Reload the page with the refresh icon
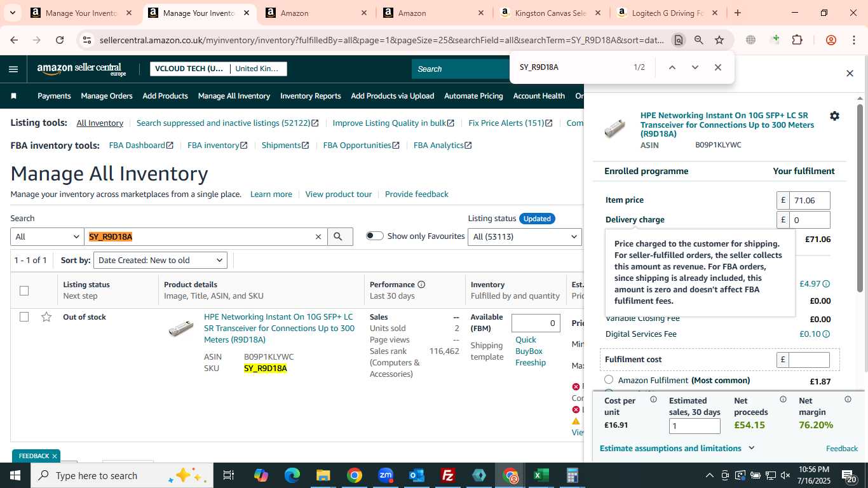This screenshot has height=488, width=868. pyautogui.click(x=60, y=40)
